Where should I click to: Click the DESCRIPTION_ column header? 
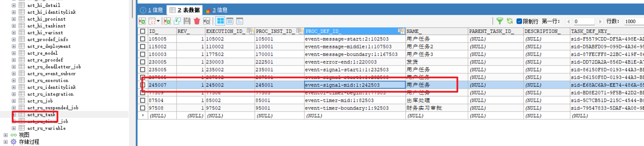click(x=547, y=31)
